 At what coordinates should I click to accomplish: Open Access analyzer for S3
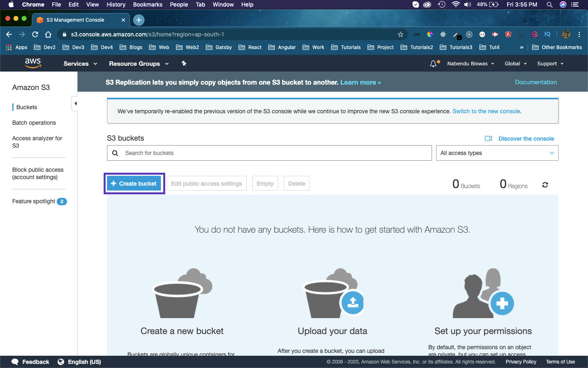[37, 142]
